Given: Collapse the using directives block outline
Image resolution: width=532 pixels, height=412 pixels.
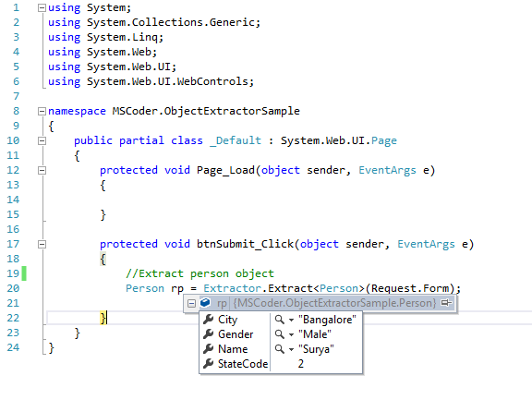Looking at the screenshot, I should click(42, 7).
